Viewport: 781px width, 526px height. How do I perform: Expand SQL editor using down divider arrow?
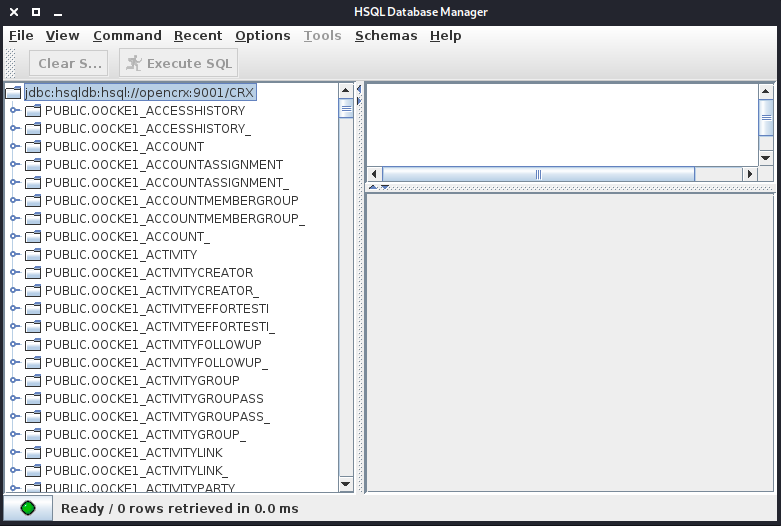[385, 187]
